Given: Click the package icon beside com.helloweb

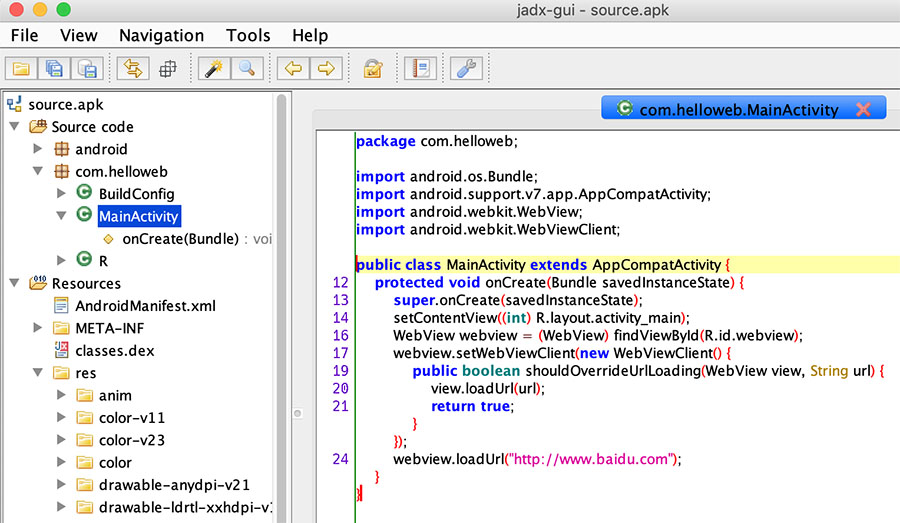Looking at the screenshot, I should [x=61, y=171].
